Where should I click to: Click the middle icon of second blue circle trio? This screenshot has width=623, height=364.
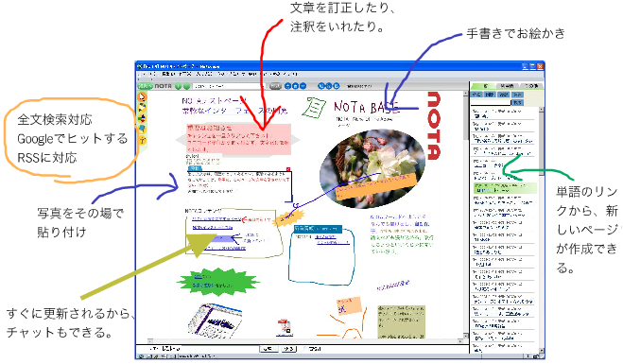(x=329, y=86)
